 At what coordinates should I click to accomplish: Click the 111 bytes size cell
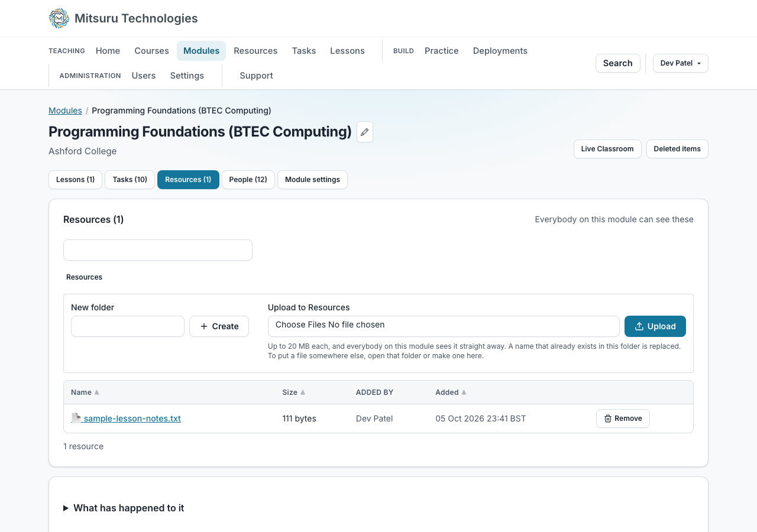tap(299, 419)
